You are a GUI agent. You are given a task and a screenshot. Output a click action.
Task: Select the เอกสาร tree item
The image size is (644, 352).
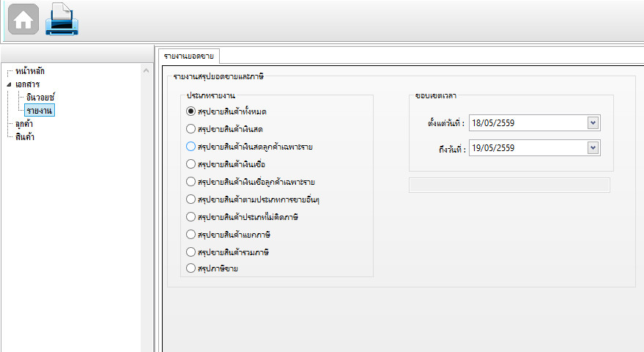pos(28,84)
